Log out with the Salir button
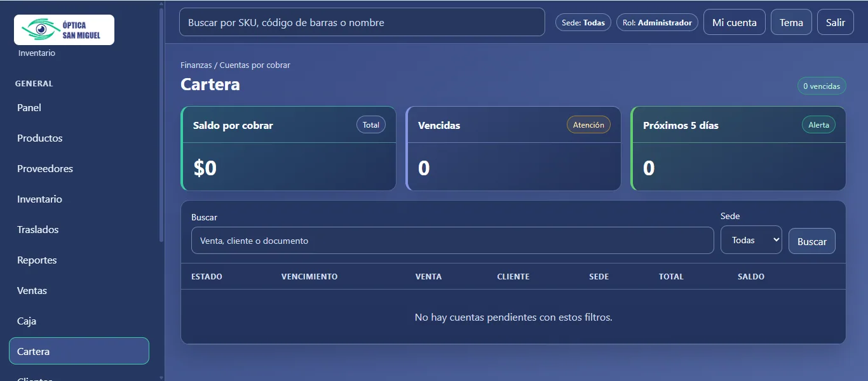The image size is (868, 381). click(x=836, y=22)
